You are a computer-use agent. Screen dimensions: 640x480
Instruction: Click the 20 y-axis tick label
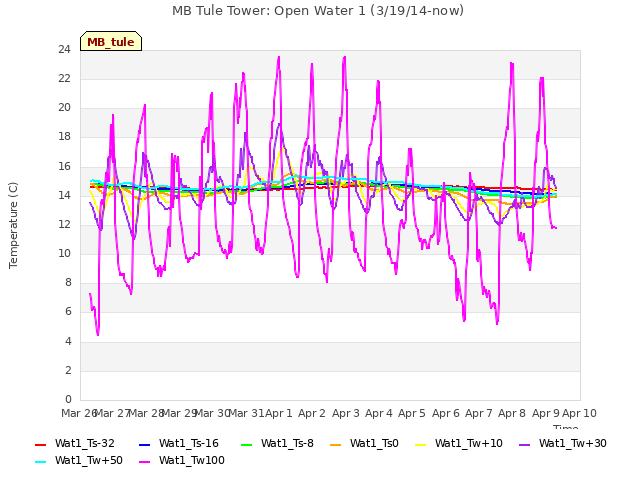pyautogui.click(x=64, y=108)
